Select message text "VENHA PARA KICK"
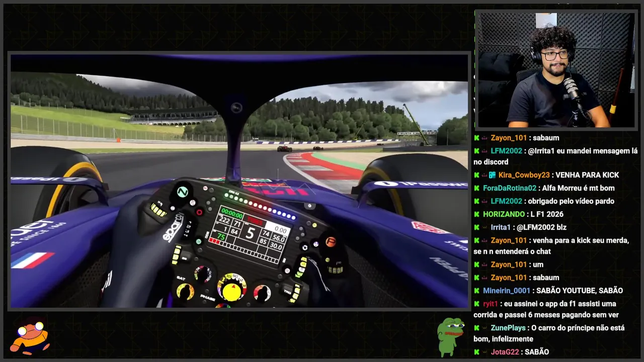This screenshot has height=362, width=644. [x=588, y=175]
